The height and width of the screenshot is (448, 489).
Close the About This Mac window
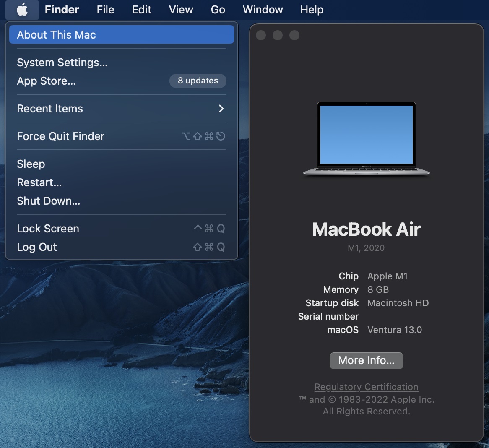click(261, 35)
